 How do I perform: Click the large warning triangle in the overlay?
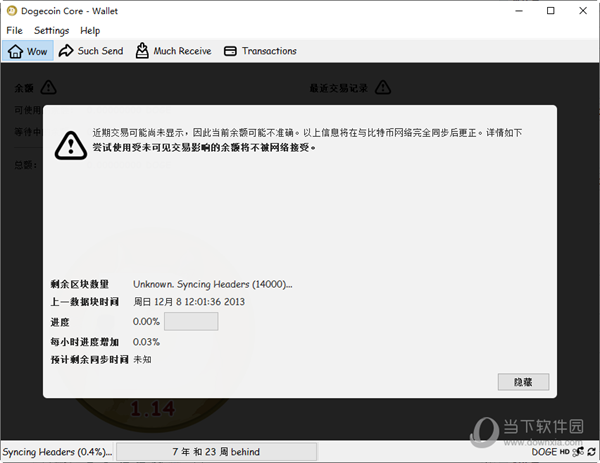(71, 145)
